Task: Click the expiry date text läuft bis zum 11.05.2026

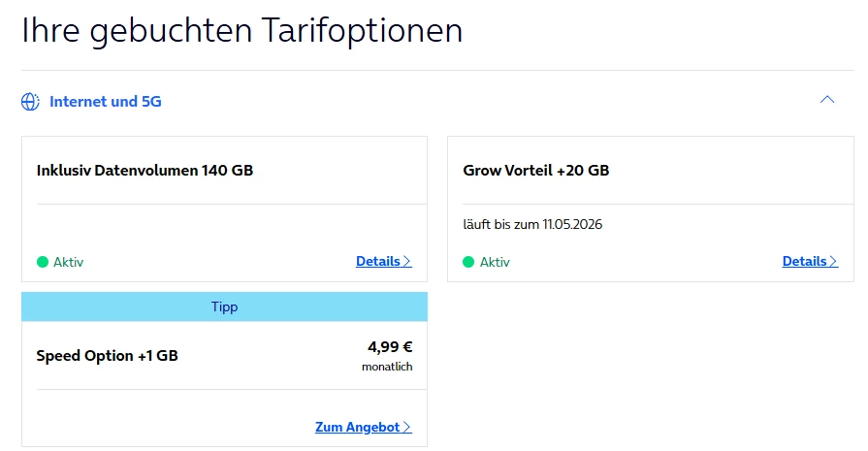Action: (x=532, y=225)
